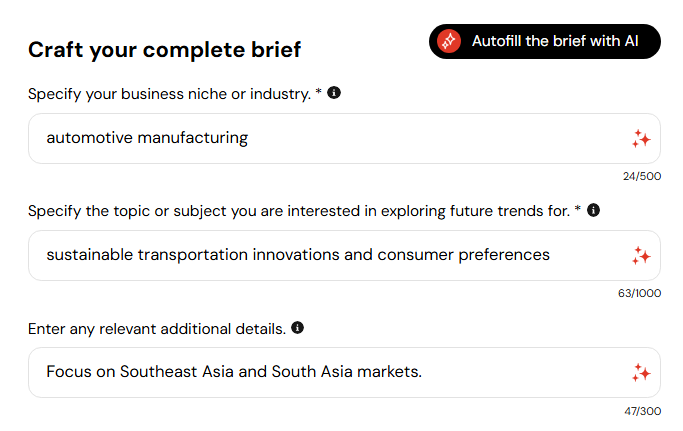This screenshot has width=683, height=431.
Task: Open info tooltip for additional details label
Action: pyautogui.click(x=297, y=327)
